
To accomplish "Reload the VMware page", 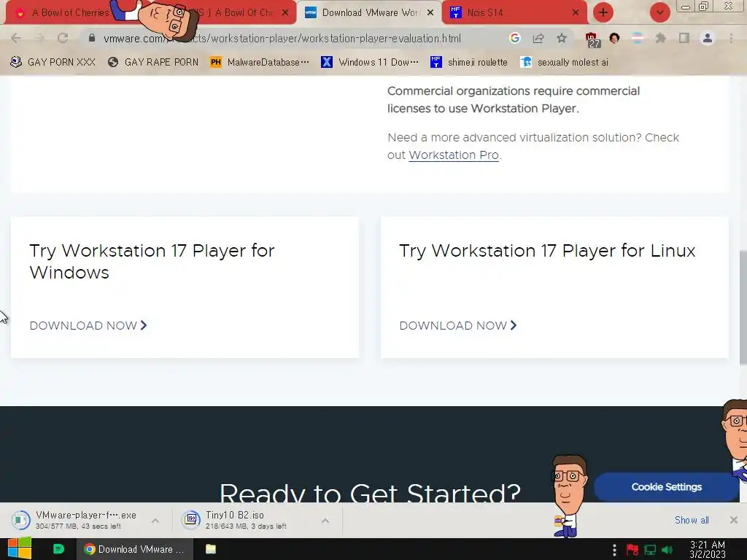I will (x=63, y=38).
